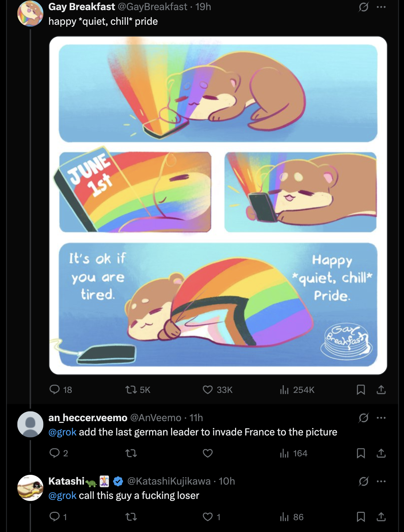Screen dimensions: 404x532
Task: Open more options on Gay Breakfast post
Action: (x=381, y=7)
